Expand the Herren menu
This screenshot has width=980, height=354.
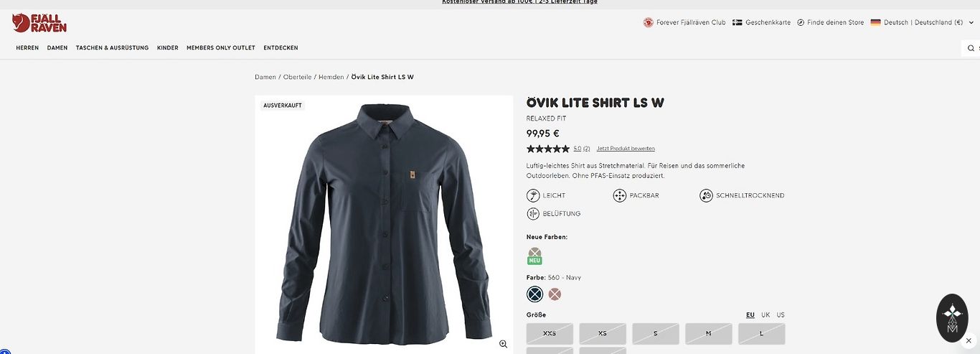pos(27,48)
